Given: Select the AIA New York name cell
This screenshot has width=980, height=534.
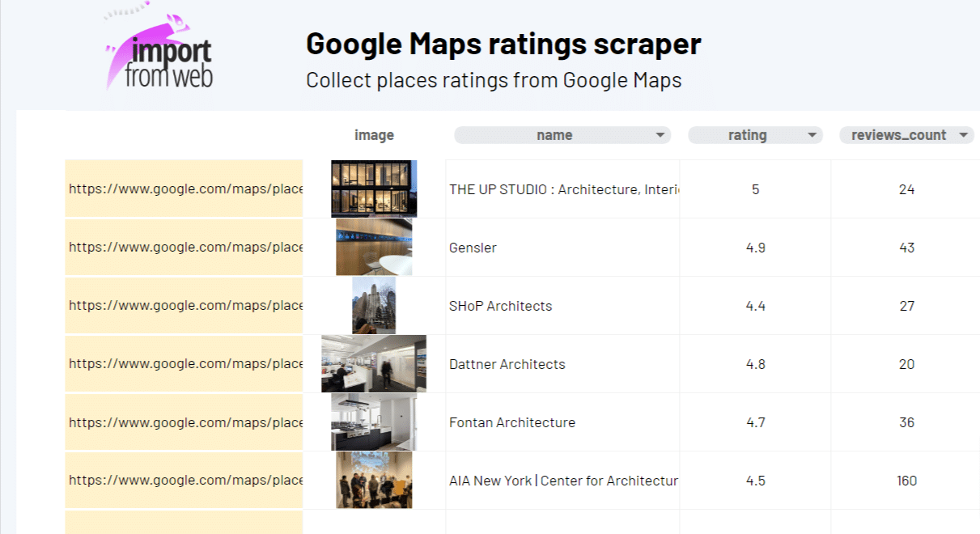Looking at the screenshot, I should tap(562, 481).
